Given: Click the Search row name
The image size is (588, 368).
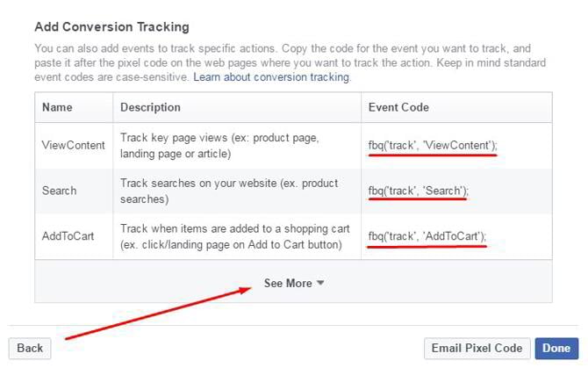Looking at the screenshot, I should coord(60,191).
